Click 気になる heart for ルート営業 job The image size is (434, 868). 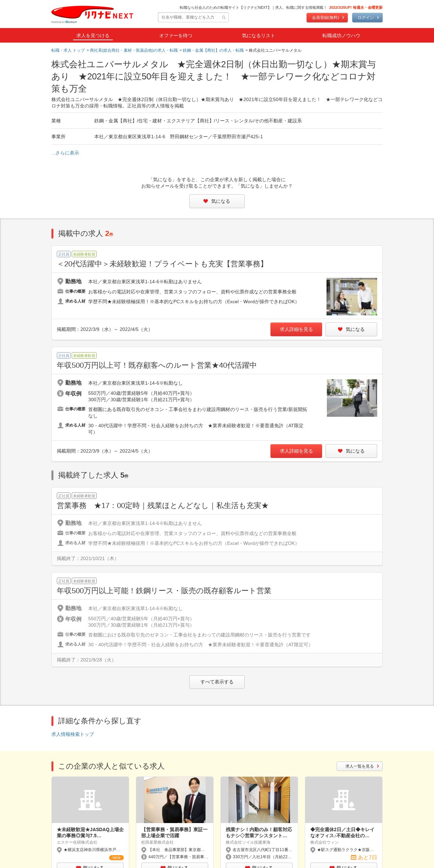pos(351,451)
